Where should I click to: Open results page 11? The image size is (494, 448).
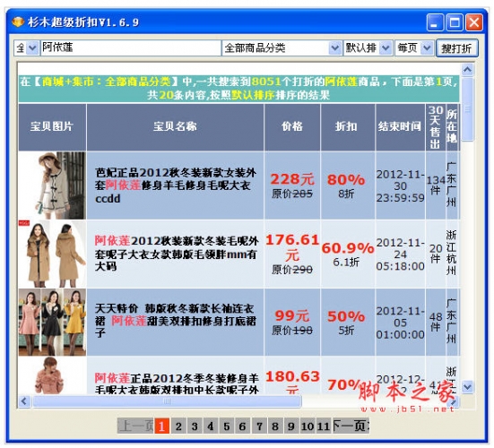[324, 426]
